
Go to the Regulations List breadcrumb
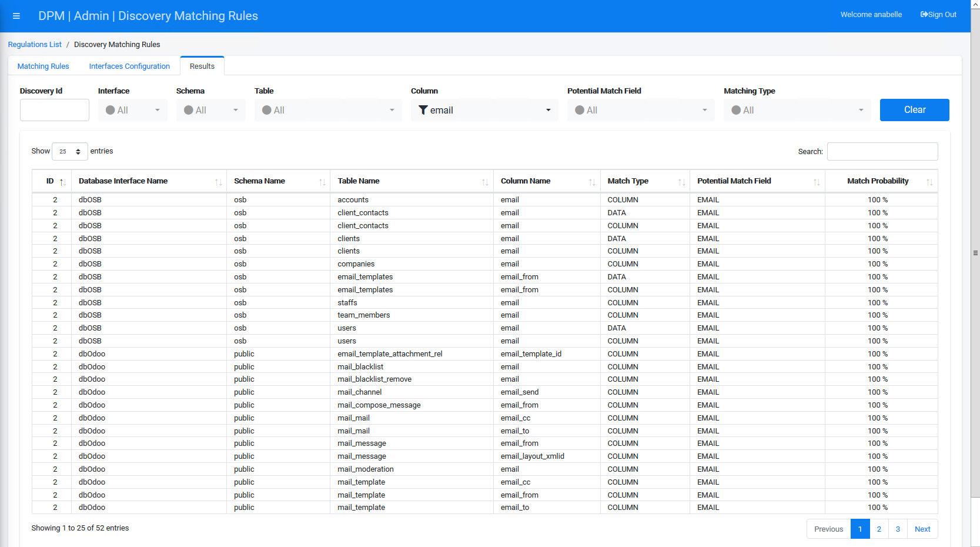pos(35,45)
